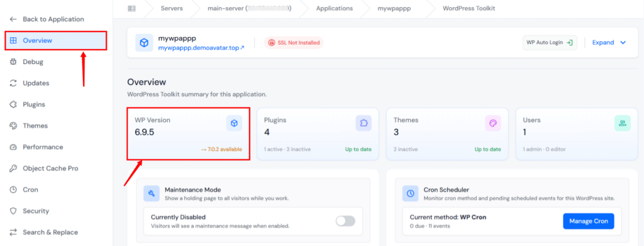The image size is (644, 246).
Task: Click the Manage Cron button
Action: pos(588,221)
